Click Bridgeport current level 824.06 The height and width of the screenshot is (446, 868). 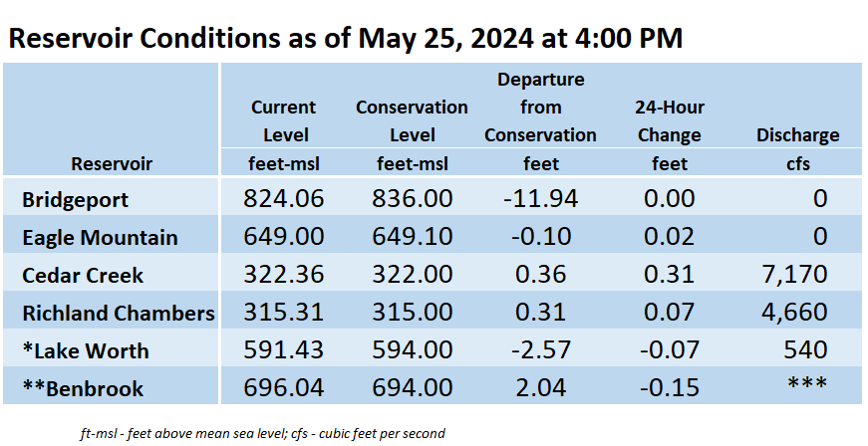283,198
